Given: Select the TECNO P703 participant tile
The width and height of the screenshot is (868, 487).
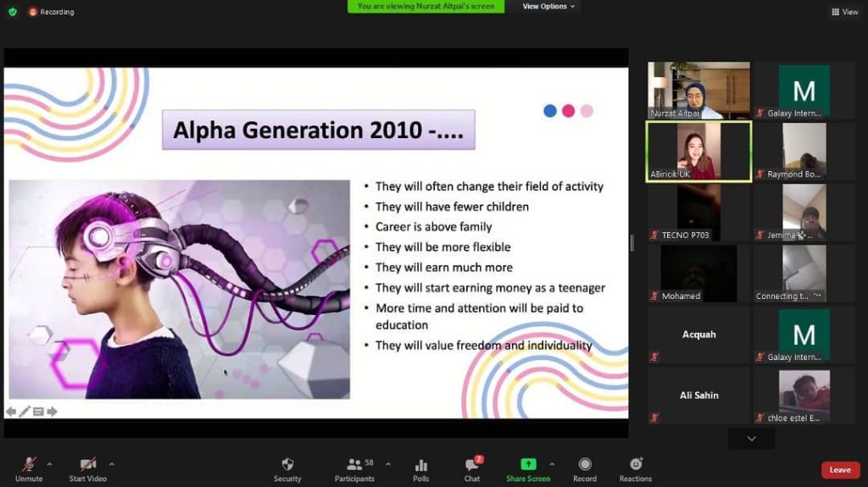Looking at the screenshot, I should 698,213.
